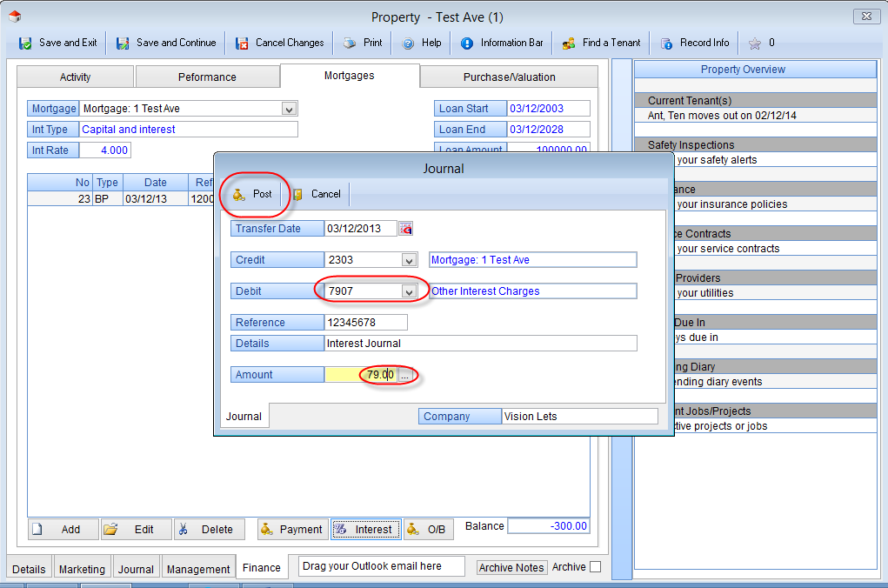
Task: Click the your insurance policies link
Action: 731,204
